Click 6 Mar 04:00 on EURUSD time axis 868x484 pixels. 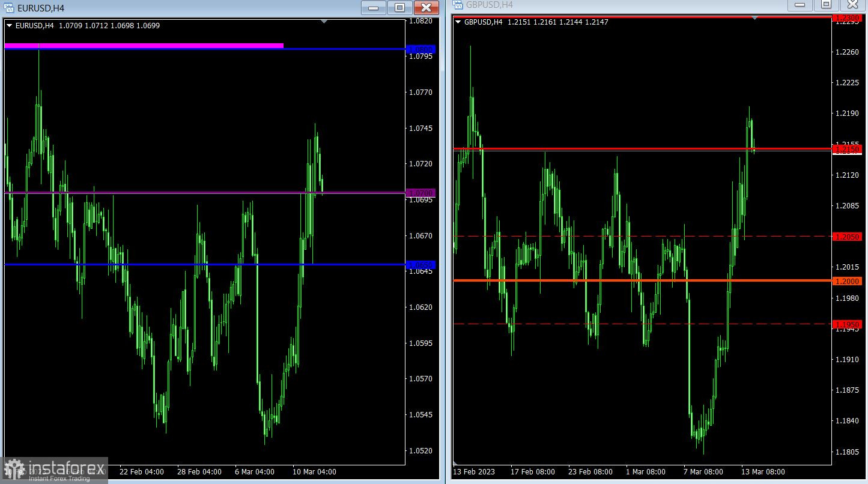click(x=255, y=472)
